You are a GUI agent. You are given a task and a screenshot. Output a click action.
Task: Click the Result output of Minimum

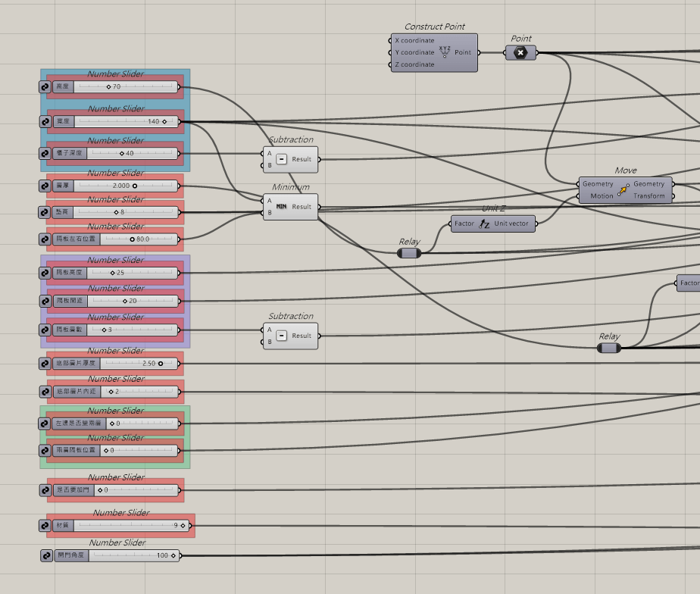(x=302, y=207)
